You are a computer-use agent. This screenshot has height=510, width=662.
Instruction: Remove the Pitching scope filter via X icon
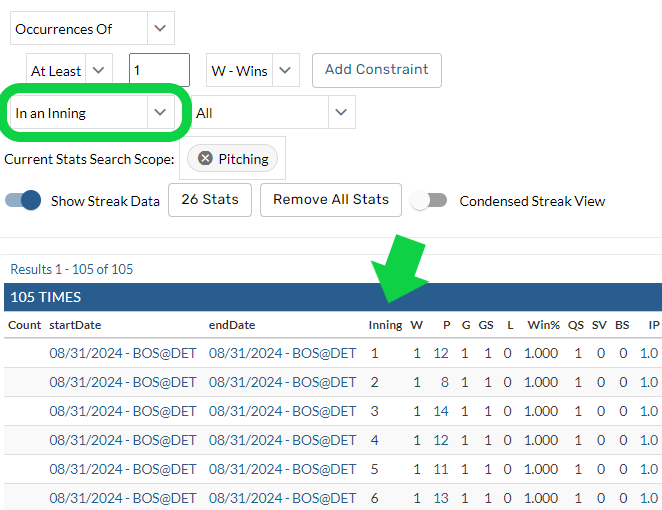205,158
